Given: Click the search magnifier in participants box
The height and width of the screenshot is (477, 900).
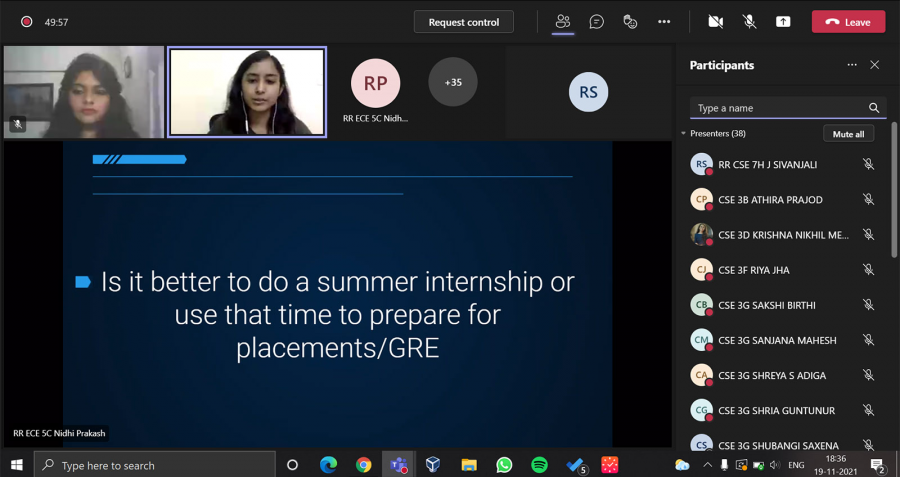Looking at the screenshot, I should tap(874, 108).
